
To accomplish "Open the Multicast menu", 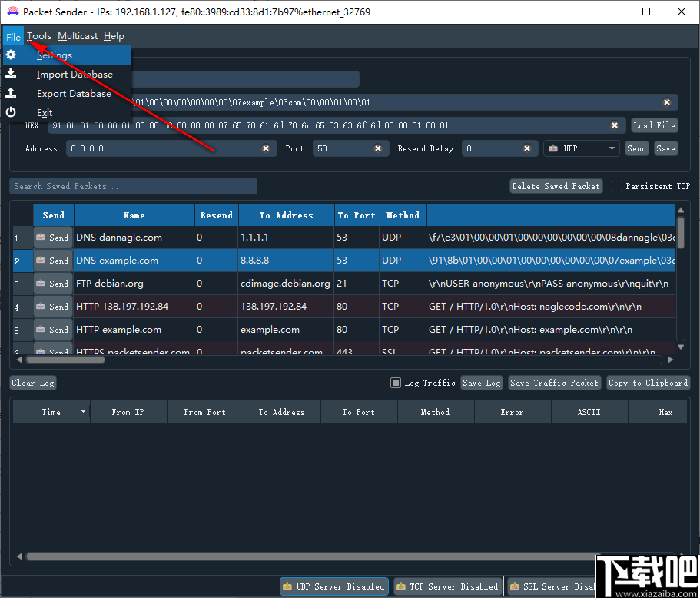I will (x=77, y=35).
